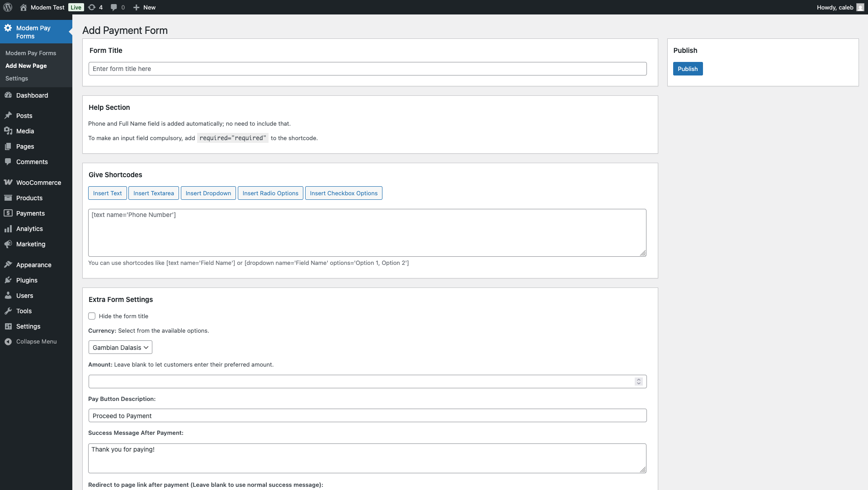Click the WordPress logo in the admin bar
The width and height of the screenshot is (868, 490).
pyautogui.click(x=7, y=7)
